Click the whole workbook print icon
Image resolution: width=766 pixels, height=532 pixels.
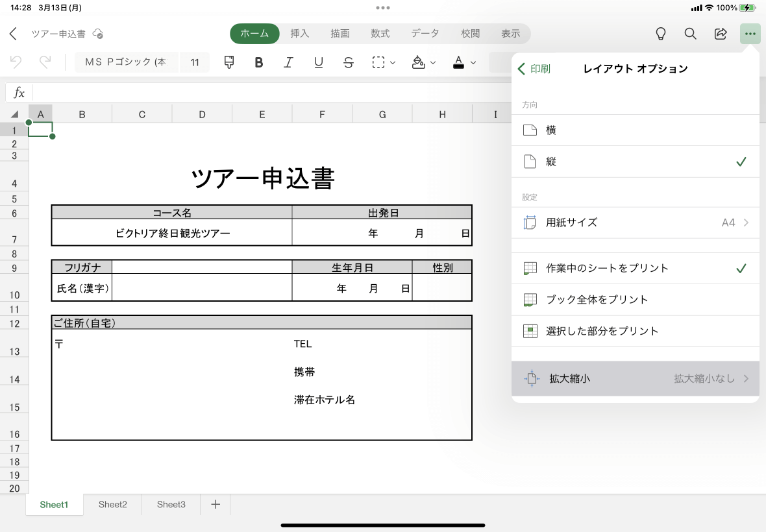tap(530, 300)
